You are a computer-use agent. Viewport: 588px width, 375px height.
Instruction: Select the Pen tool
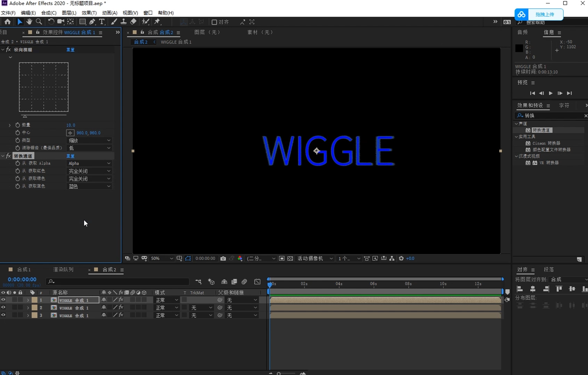[92, 22]
